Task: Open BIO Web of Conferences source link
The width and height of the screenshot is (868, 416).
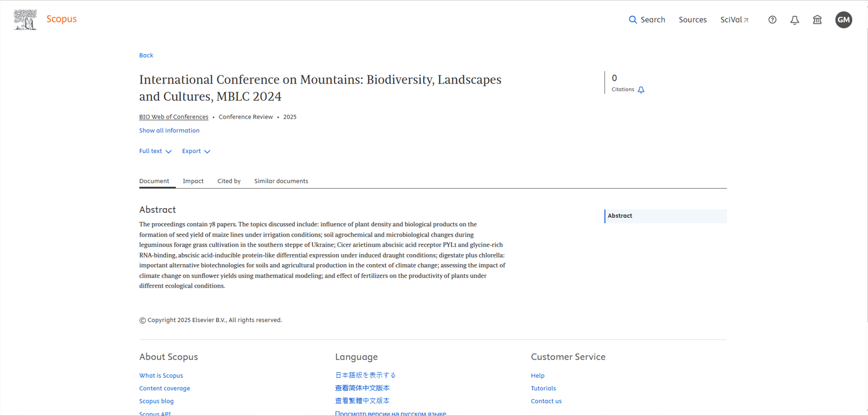Action: (x=173, y=117)
